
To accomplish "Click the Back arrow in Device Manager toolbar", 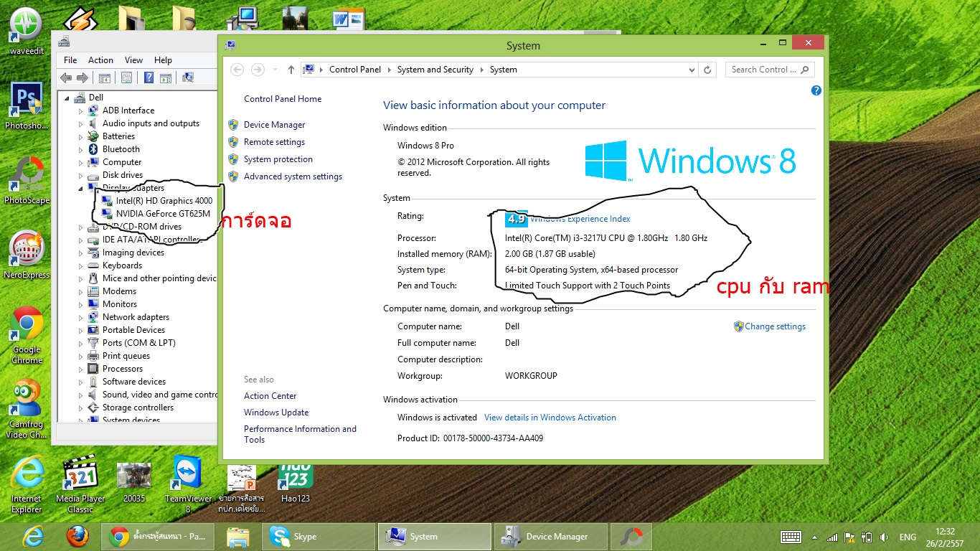I will pos(66,78).
